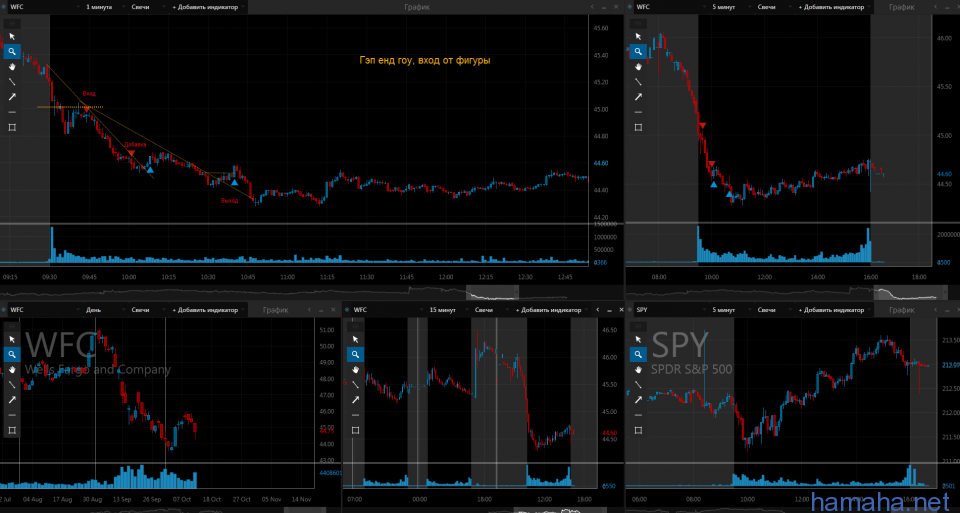Select the hand pan tool in WFC 1-minute chart
The image size is (960, 513).
12,67
